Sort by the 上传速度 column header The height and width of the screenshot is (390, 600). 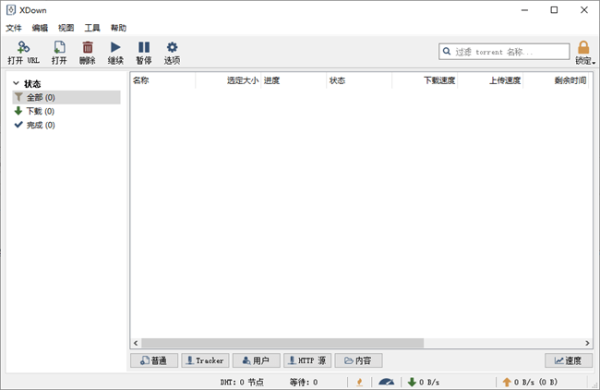[x=490, y=80]
